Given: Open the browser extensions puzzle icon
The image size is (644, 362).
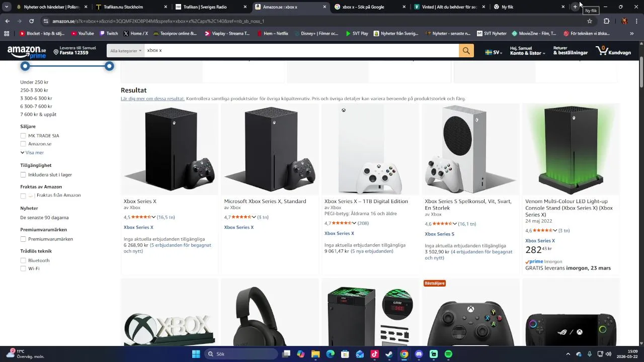Looking at the screenshot, I should tap(606, 21).
